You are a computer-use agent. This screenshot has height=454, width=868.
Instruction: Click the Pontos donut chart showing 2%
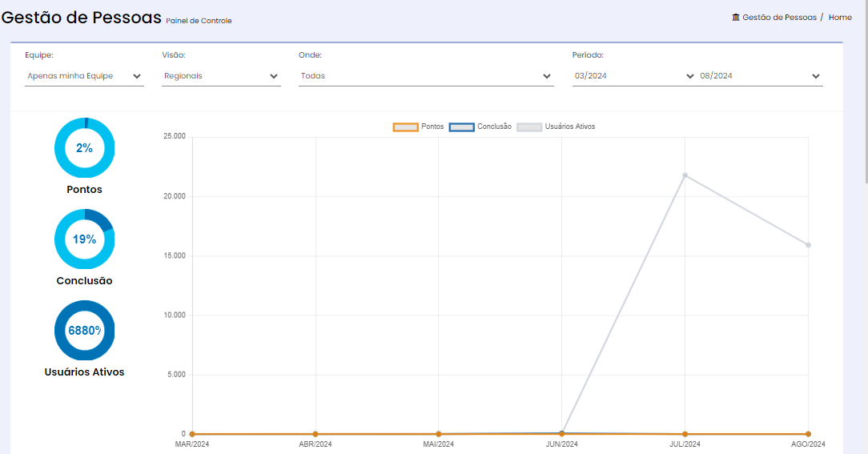84,148
